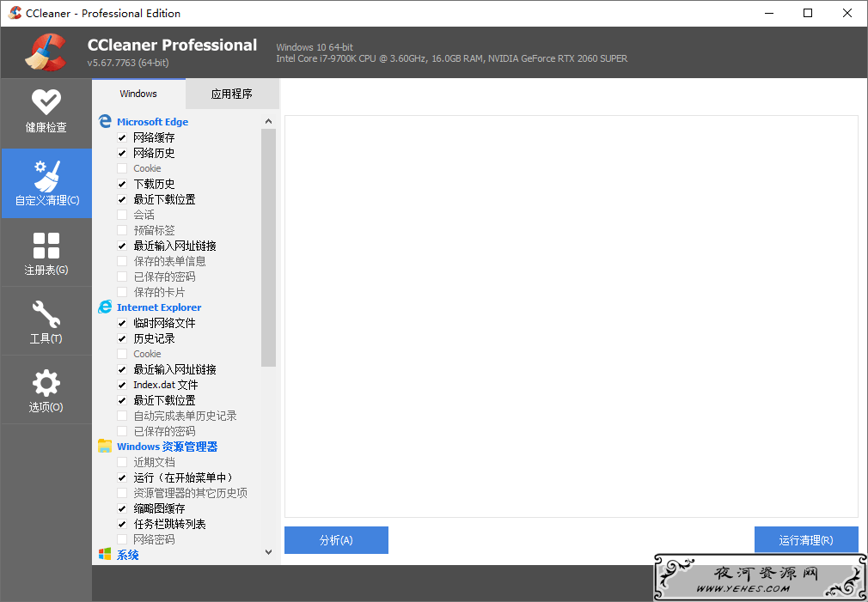Uncheck the Index.dat 文件 checkbox
Image resolution: width=868 pixels, height=602 pixels.
point(122,385)
